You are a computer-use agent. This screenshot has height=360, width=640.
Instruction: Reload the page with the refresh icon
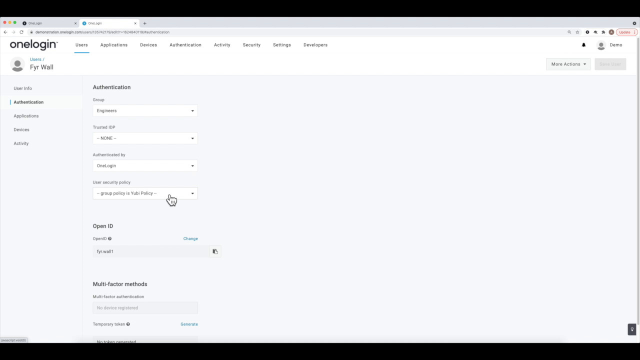(x=22, y=32)
